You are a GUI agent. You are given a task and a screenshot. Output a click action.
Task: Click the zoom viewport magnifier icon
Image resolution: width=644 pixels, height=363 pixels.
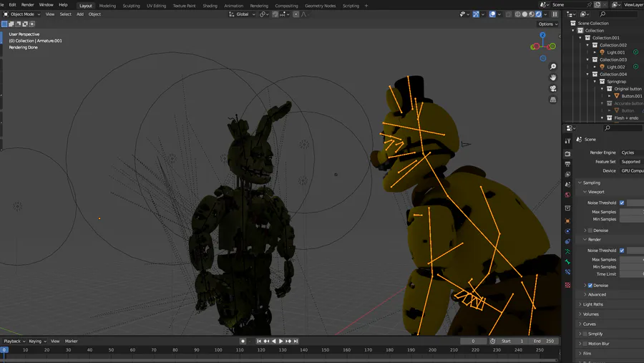(553, 67)
